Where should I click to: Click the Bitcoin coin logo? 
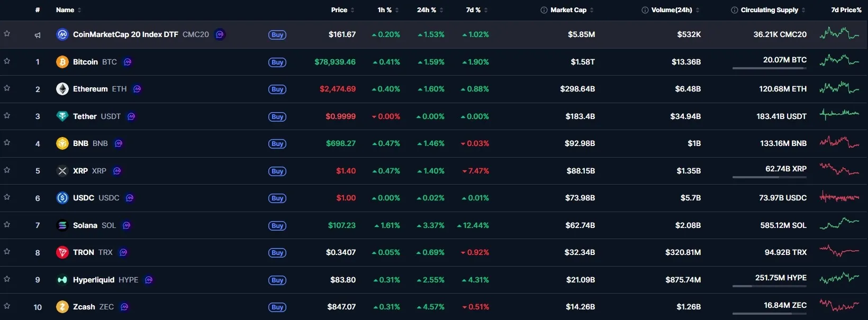pyautogui.click(x=62, y=62)
